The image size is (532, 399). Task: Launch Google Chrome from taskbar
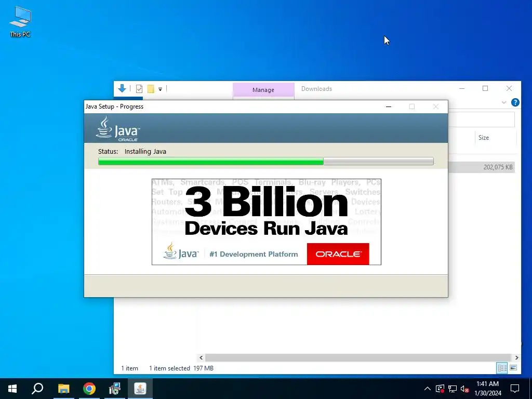pos(89,389)
